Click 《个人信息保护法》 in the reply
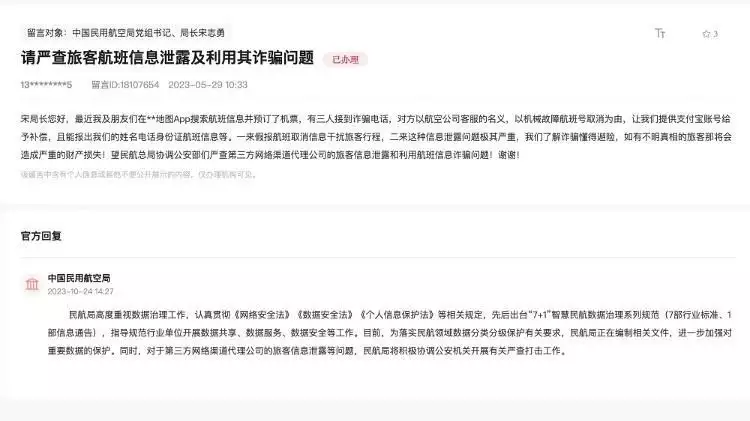 397,315
